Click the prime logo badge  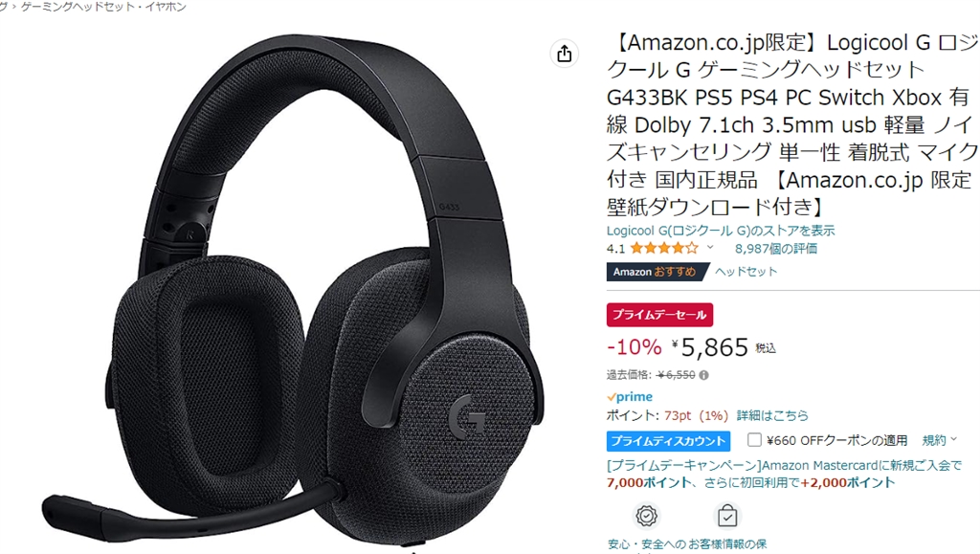point(630,397)
